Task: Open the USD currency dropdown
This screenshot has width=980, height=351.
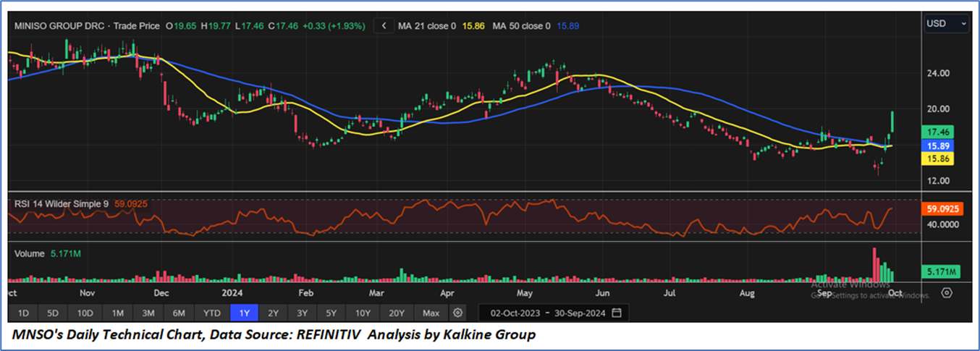Action: click(x=947, y=24)
